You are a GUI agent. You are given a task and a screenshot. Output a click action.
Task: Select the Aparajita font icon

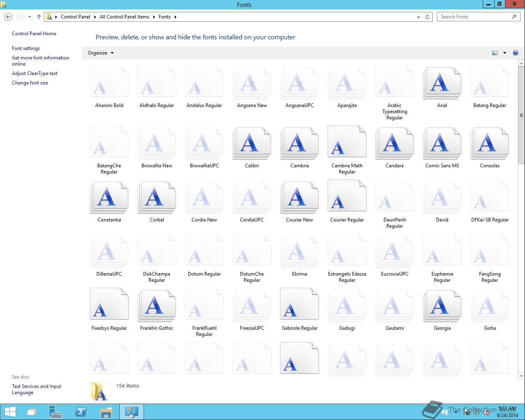347,84
